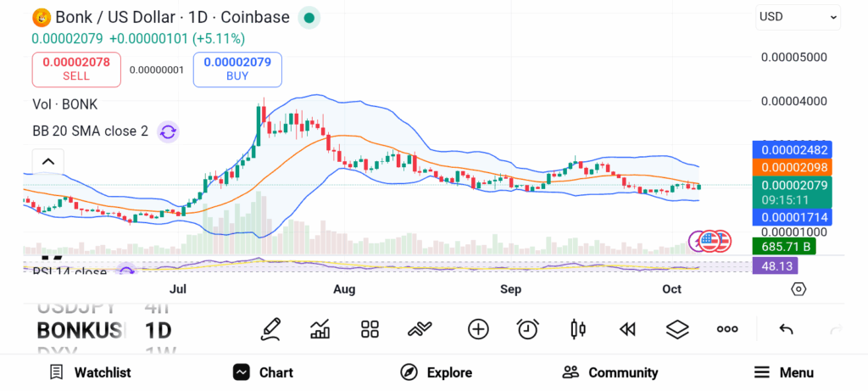Image resolution: width=868 pixels, height=391 pixels.
Task: Click the bar replay rewind icon
Action: click(x=627, y=329)
